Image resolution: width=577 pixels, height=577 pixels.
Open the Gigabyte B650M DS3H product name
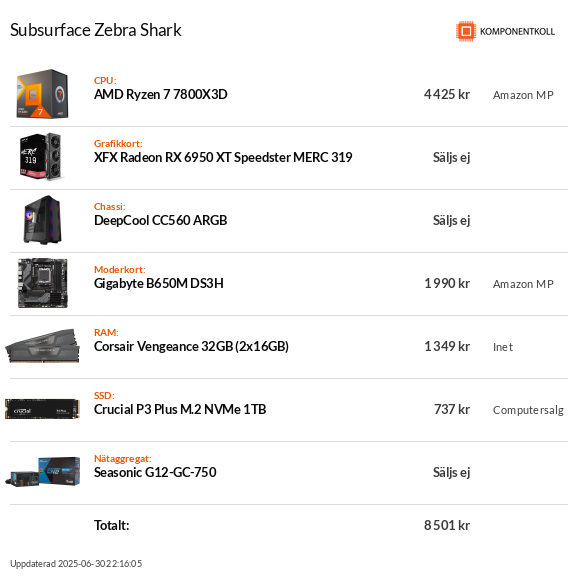[x=159, y=283]
